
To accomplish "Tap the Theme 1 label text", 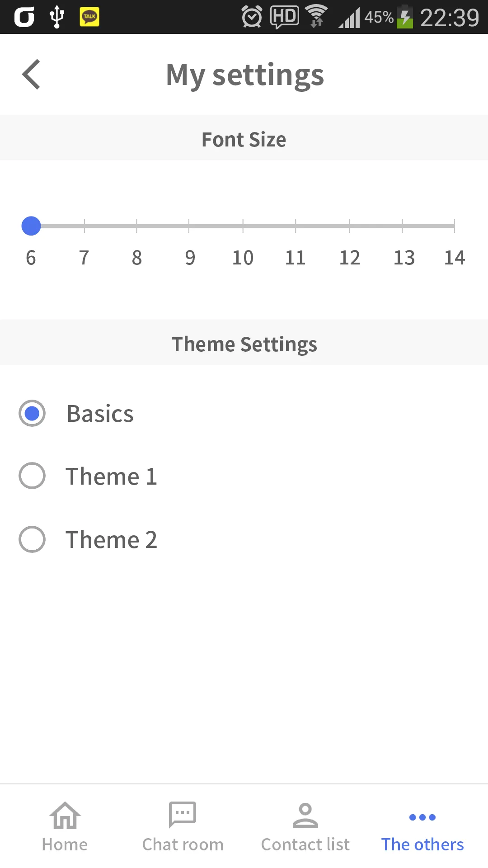I will (x=111, y=476).
